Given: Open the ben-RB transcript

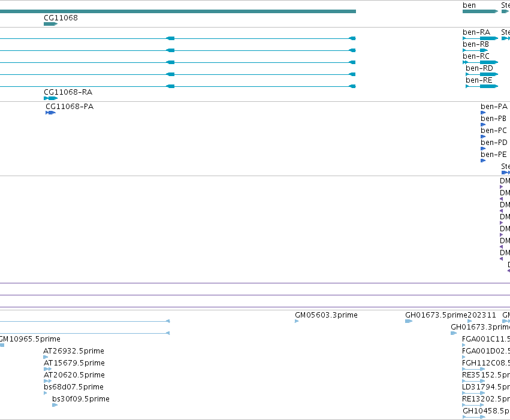Looking at the screenshot, I should [x=475, y=50].
